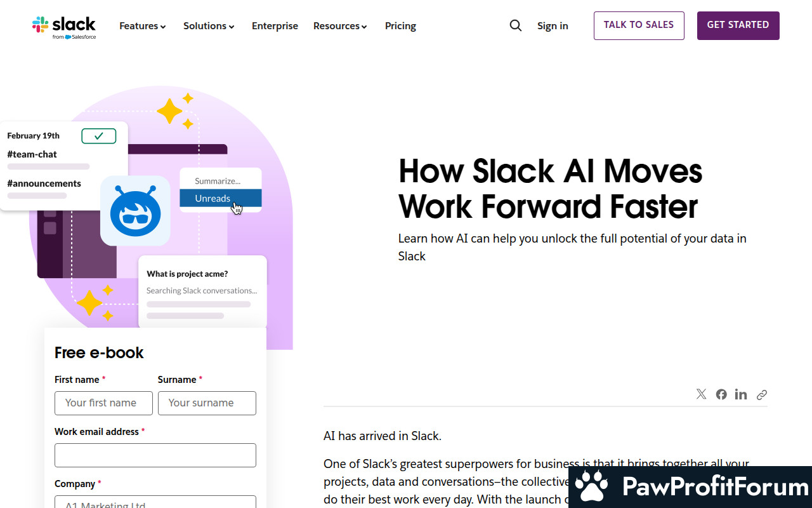Click the Talk to Sales button
Image resolution: width=812 pixels, height=508 pixels.
click(639, 25)
